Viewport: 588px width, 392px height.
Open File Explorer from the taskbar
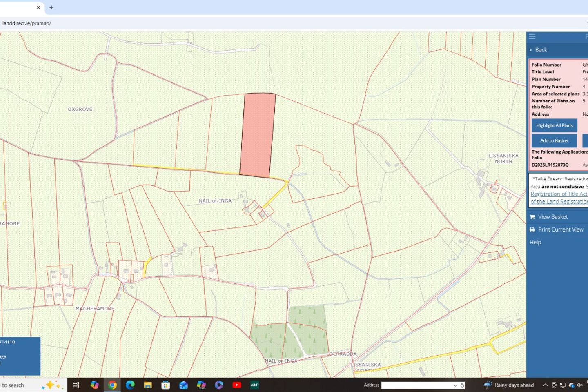point(147,385)
